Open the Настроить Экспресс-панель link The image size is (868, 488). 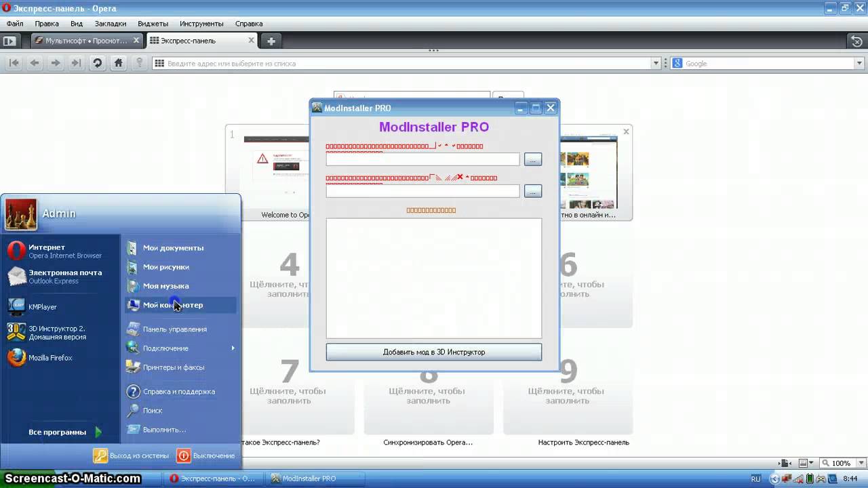(x=584, y=443)
